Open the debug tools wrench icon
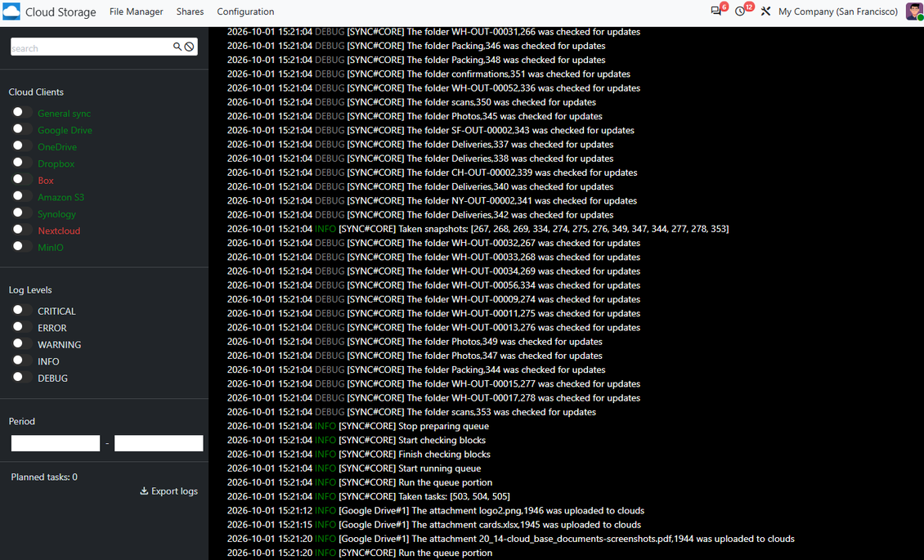The width and height of the screenshot is (924, 560). pyautogui.click(x=765, y=11)
